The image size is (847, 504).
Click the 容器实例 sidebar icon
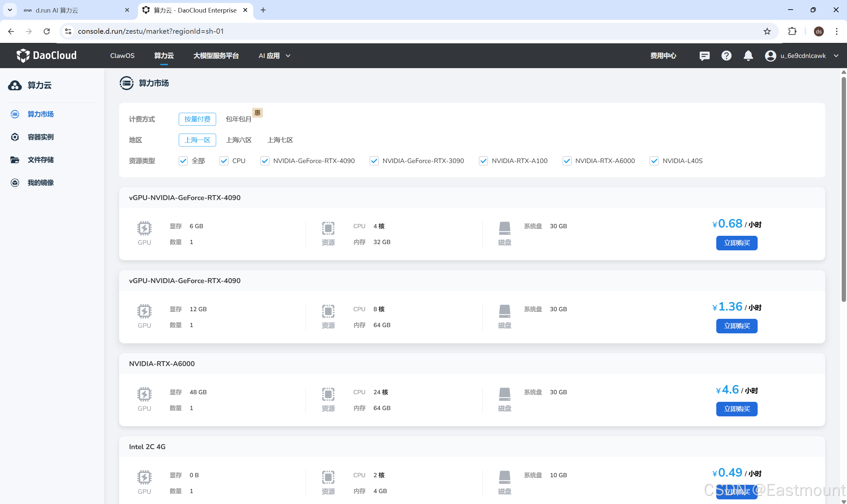click(15, 137)
